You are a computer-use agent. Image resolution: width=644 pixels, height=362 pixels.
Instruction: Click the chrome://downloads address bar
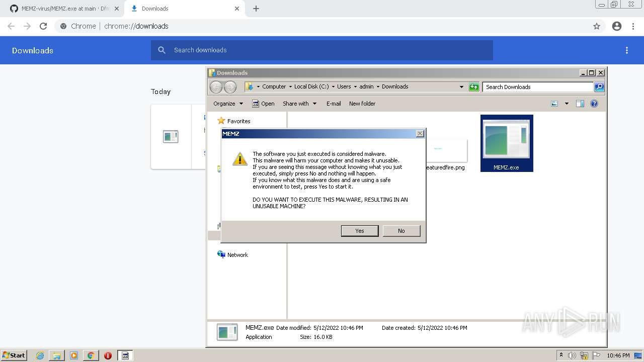(322, 26)
